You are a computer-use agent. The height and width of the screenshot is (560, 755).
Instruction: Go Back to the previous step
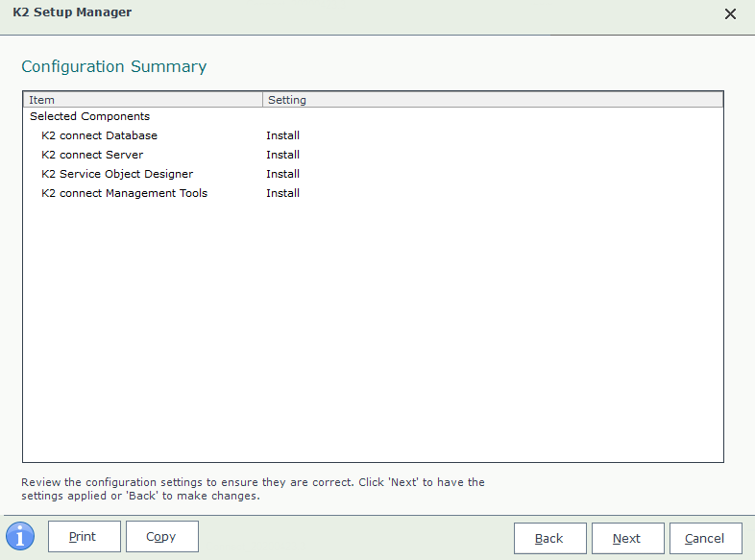click(x=549, y=538)
